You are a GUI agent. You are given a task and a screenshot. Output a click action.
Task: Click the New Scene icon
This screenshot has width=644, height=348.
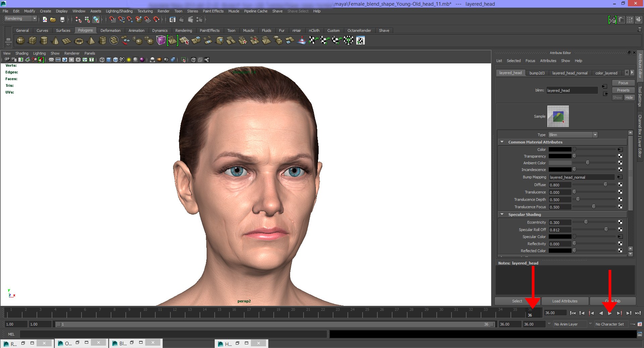tap(45, 19)
